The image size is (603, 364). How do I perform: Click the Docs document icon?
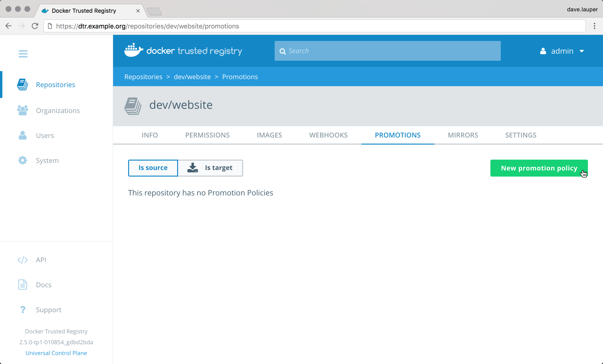(x=23, y=285)
